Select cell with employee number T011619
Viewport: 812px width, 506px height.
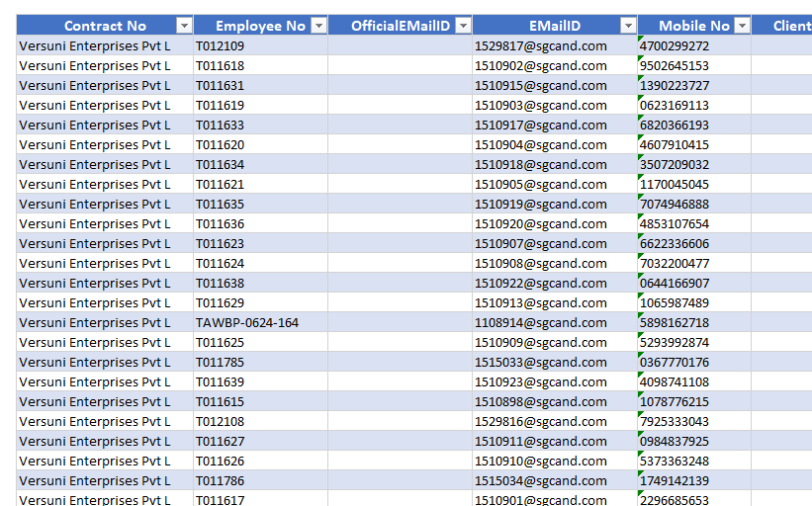click(x=260, y=105)
